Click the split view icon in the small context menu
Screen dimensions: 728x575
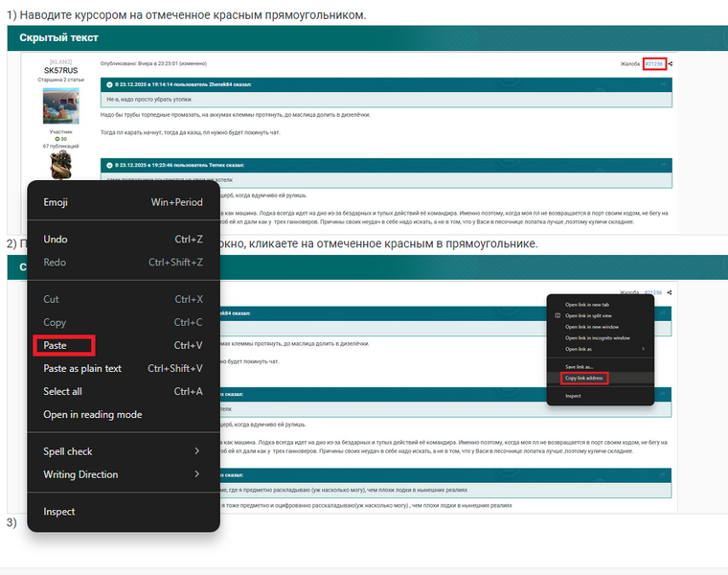pyautogui.click(x=557, y=315)
